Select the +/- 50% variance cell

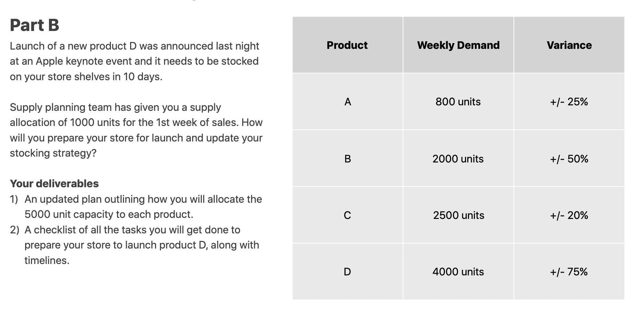pos(569,159)
